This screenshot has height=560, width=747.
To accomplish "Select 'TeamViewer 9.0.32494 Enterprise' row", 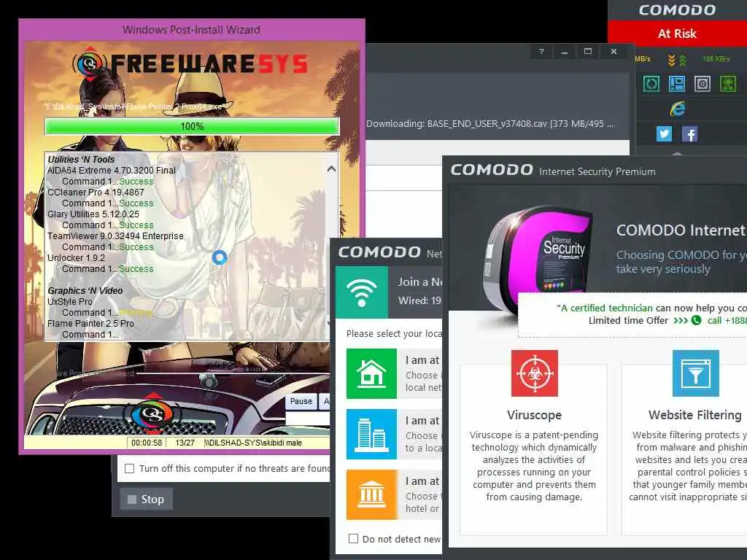I will [x=115, y=236].
